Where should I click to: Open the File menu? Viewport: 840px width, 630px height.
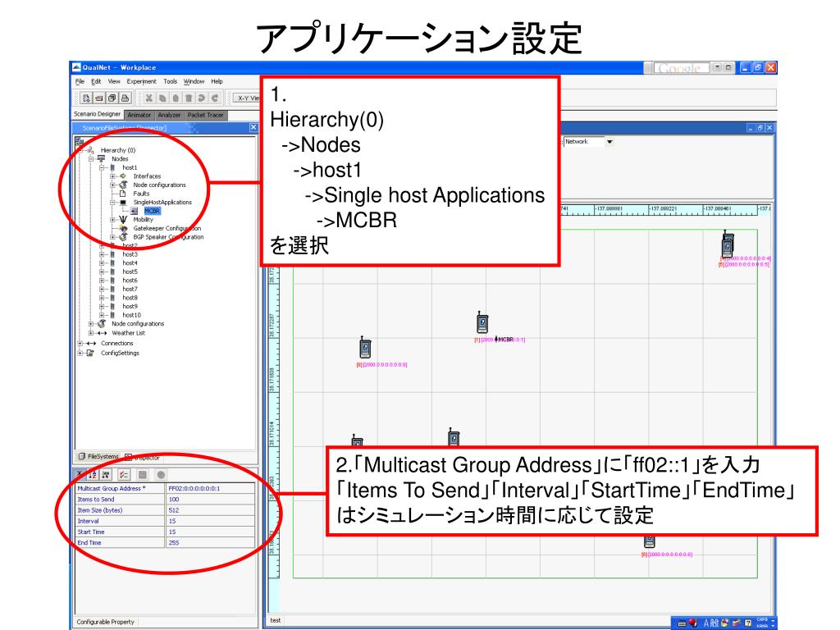[80, 81]
